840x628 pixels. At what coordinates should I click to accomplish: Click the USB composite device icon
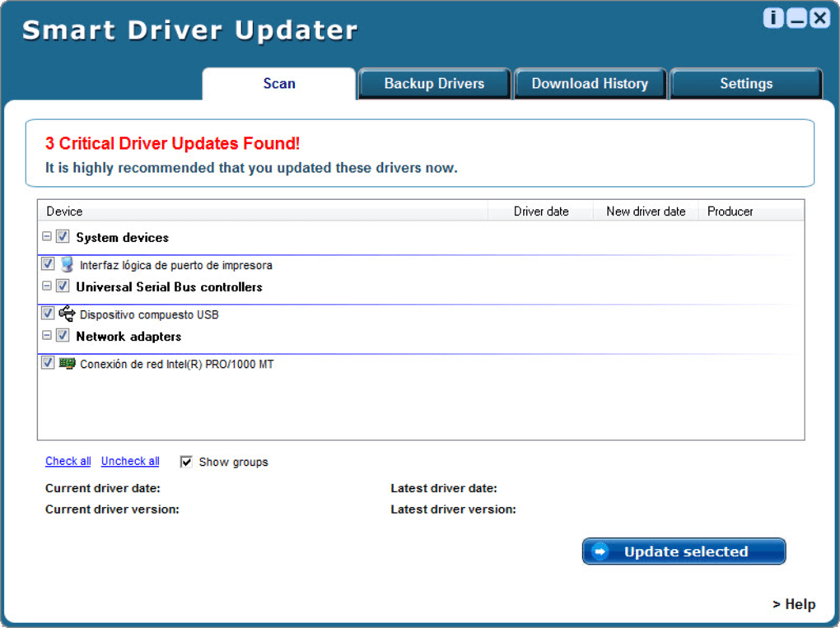point(67,314)
